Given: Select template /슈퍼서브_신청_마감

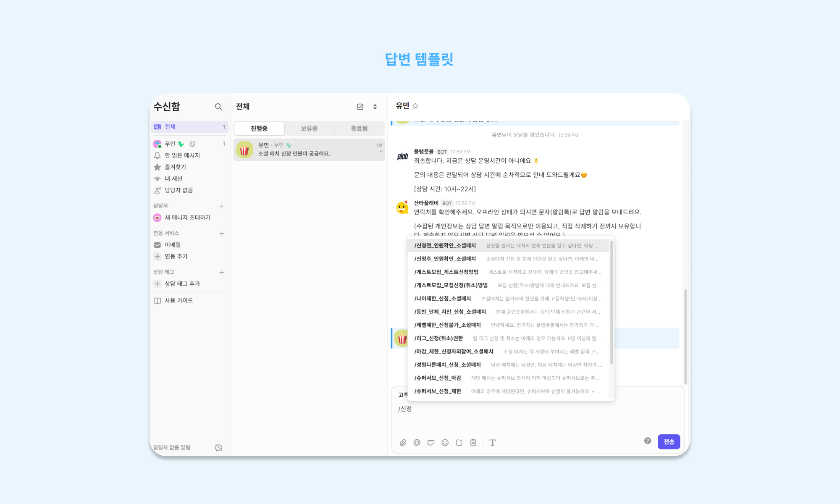Looking at the screenshot, I should (x=508, y=378).
